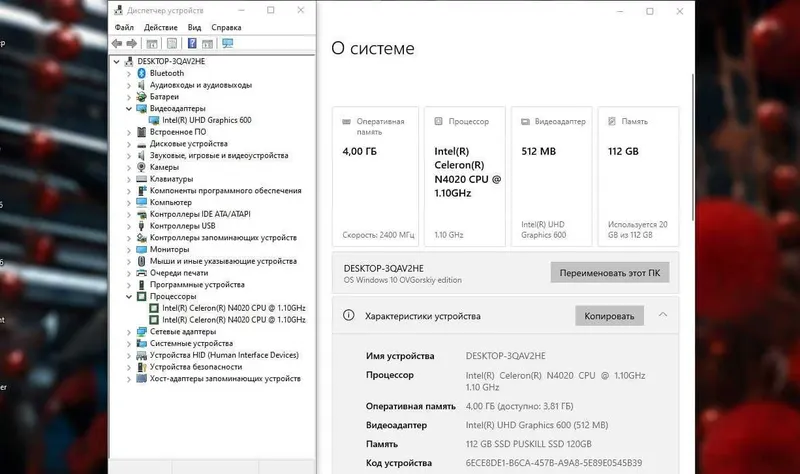
Task: Select the Мониторы category icon
Action: (142, 250)
